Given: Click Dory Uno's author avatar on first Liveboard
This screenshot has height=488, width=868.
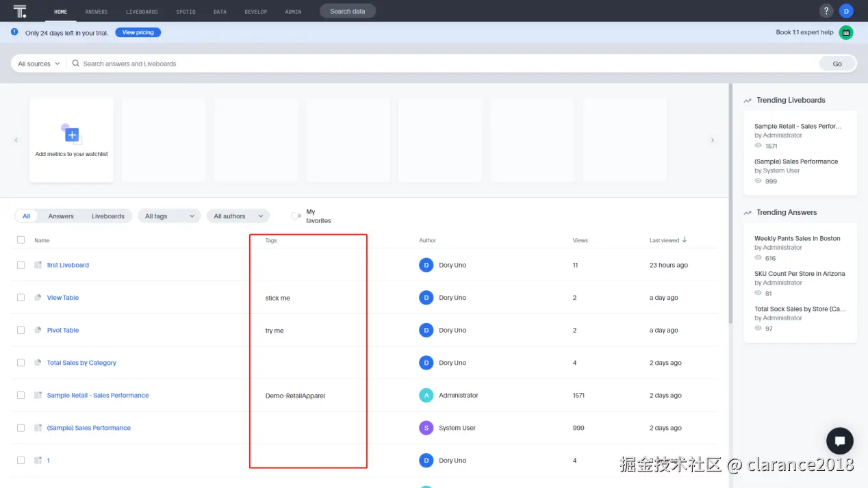Looking at the screenshot, I should click(x=425, y=265).
